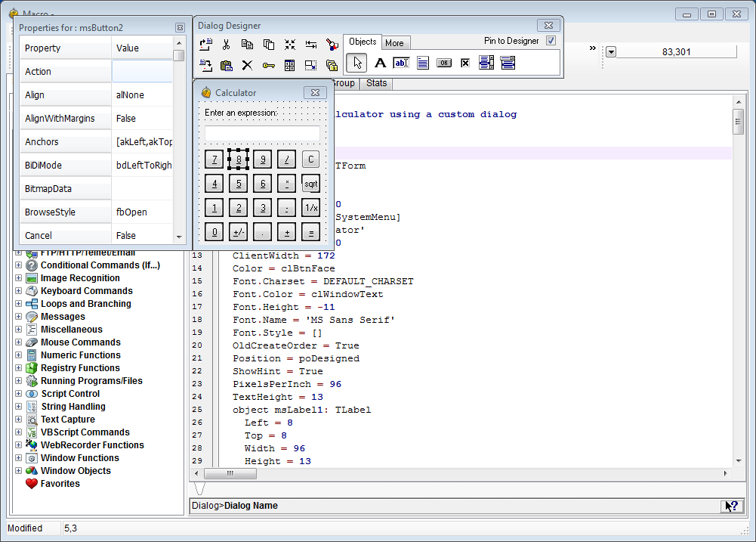Click the Copy icon in Dialog Designer toolbar
This screenshot has width=756, height=542.
[x=247, y=45]
